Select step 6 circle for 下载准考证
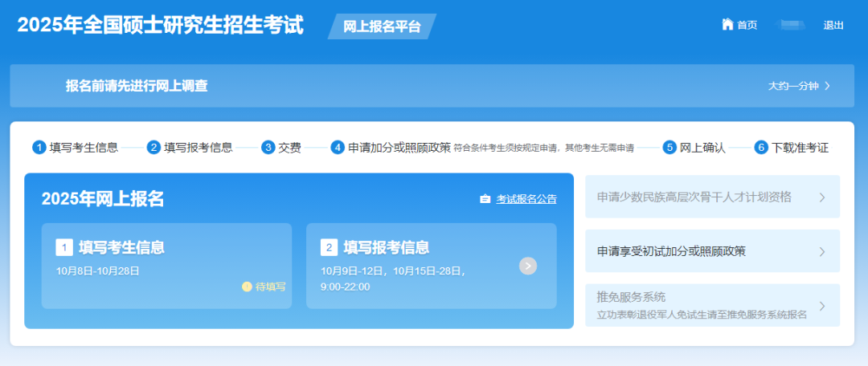This screenshot has width=868, height=366. point(761,148)
